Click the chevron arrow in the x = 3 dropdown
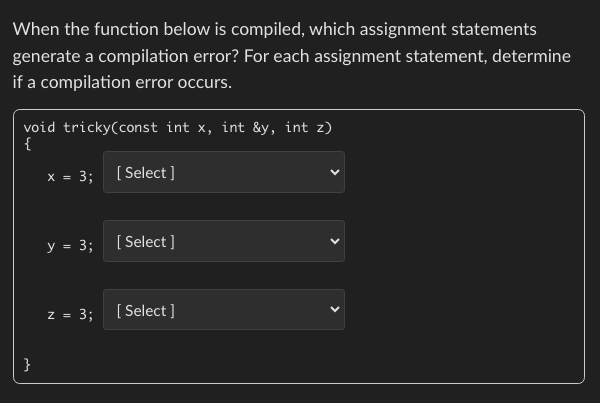Viewport: 600px width, 403px height. tap(335, 172)
